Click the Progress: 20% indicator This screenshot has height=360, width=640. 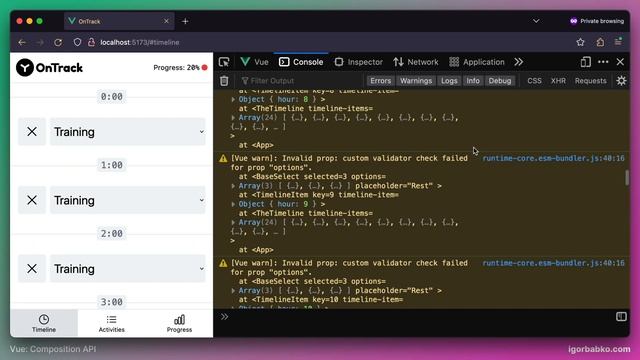180,68
